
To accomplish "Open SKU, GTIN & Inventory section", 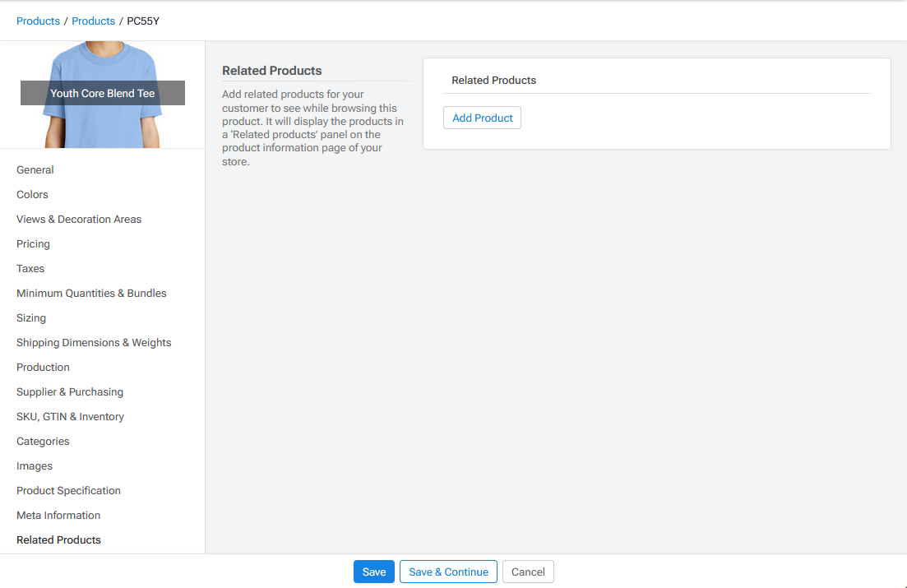I will [x=70, y=416].
